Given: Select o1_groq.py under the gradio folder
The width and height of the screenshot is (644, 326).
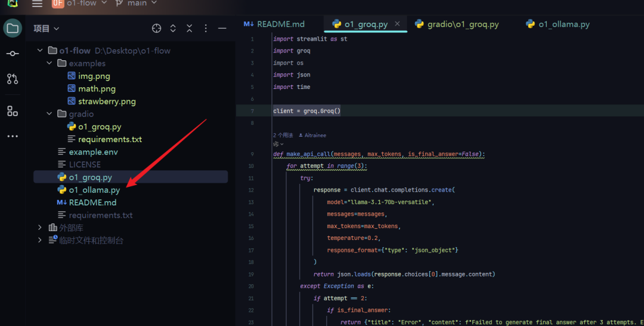Looking at the screenshot, I should pyautogui.click(x=100, y=127).
